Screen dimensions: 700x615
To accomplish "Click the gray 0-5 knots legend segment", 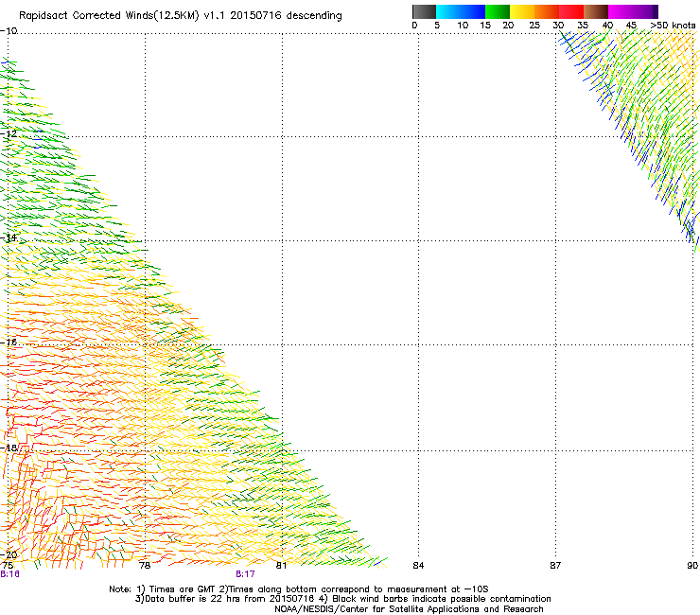I will (424, 11).
